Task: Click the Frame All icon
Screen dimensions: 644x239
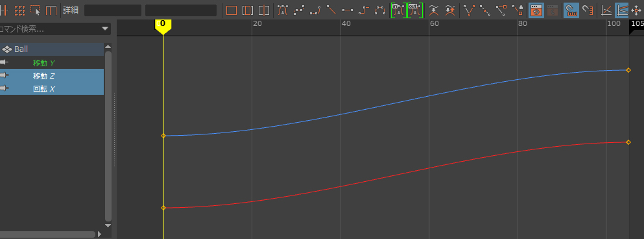Action: [232, 10]
